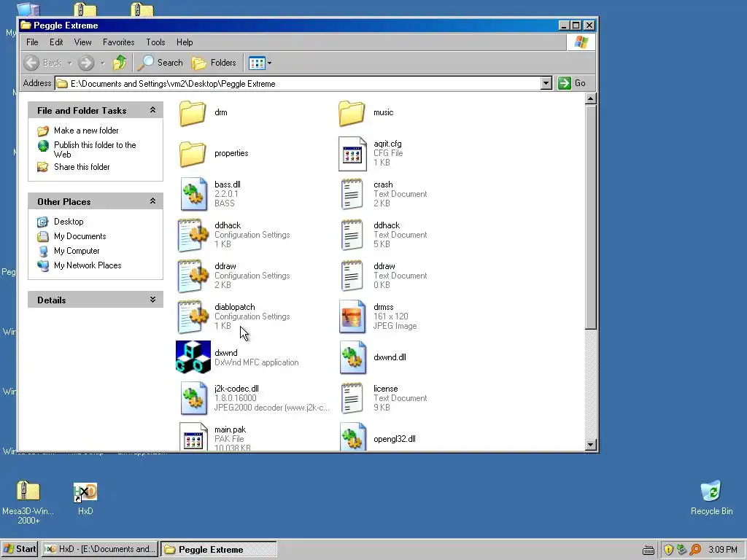Collapse the File and Folder Tasks panel
Image resolution: width=747 pixels, height=560 pixels.
tap(152, 110)
